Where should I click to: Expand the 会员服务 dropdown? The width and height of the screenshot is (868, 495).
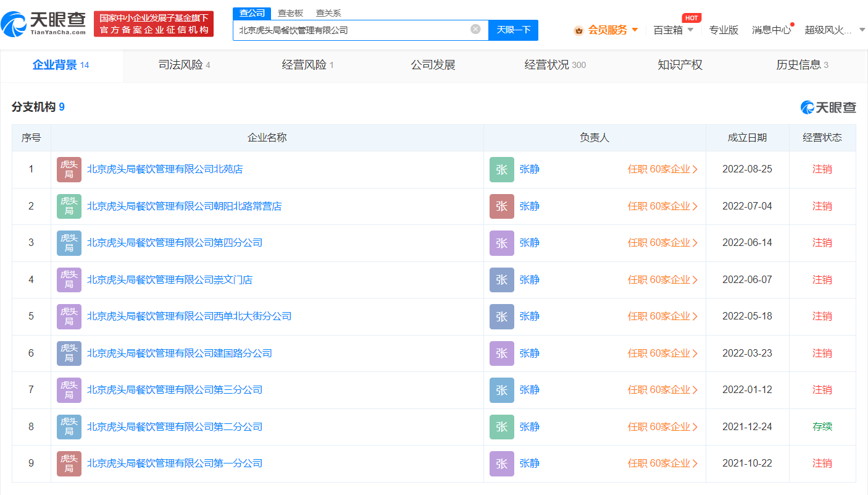tap(635, 29)
